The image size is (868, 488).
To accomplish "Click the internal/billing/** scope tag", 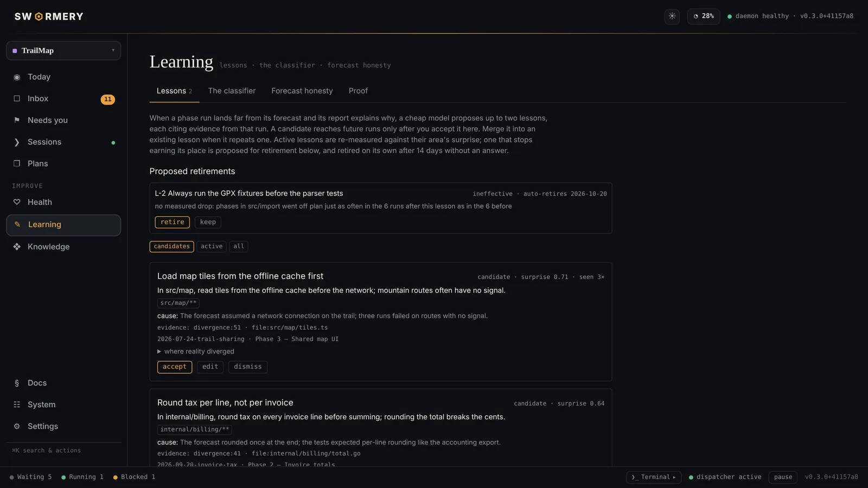I will tap(195, 429).
